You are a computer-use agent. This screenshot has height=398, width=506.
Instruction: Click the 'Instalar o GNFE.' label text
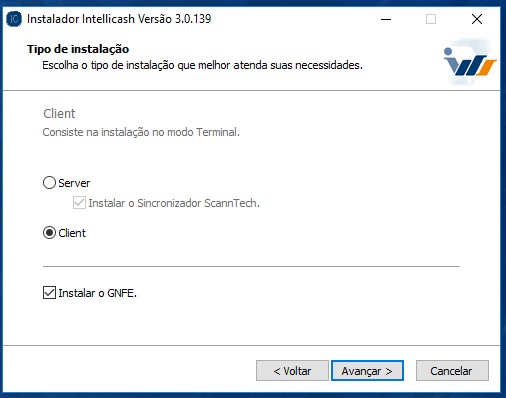click(x=98, y=293)
